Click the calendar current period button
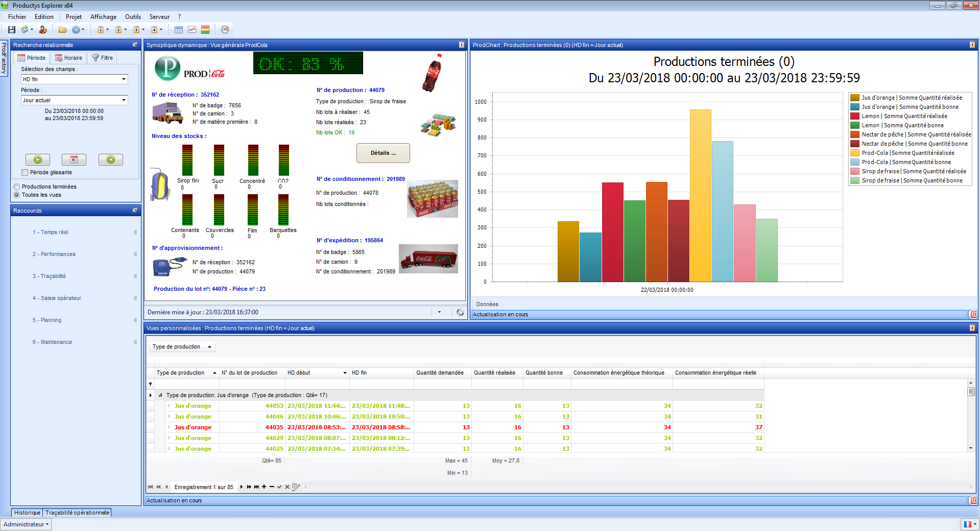The width and height of the screenshot is (980, 531). coord(74,159)
